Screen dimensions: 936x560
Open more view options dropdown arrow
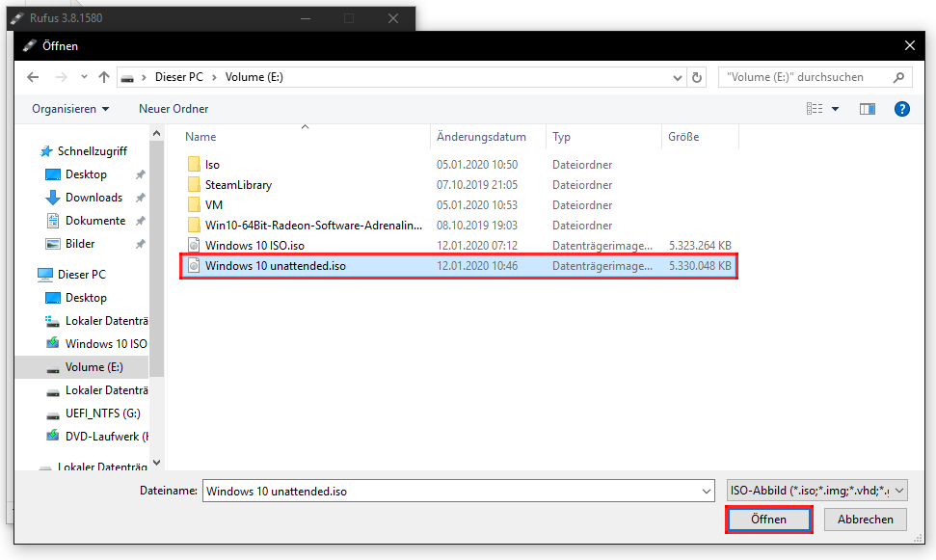(835, 109)
